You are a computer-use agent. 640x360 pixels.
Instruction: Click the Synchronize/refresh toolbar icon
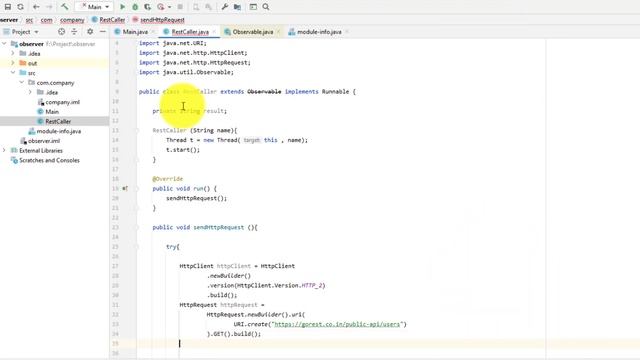pyautogui.click(x=20, y=7)
